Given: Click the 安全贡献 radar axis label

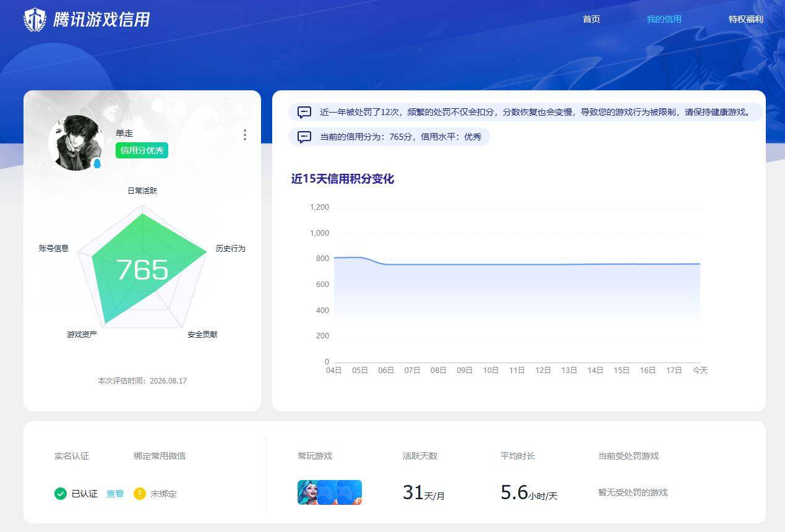Looking at the screenshot, I should 203,334.
